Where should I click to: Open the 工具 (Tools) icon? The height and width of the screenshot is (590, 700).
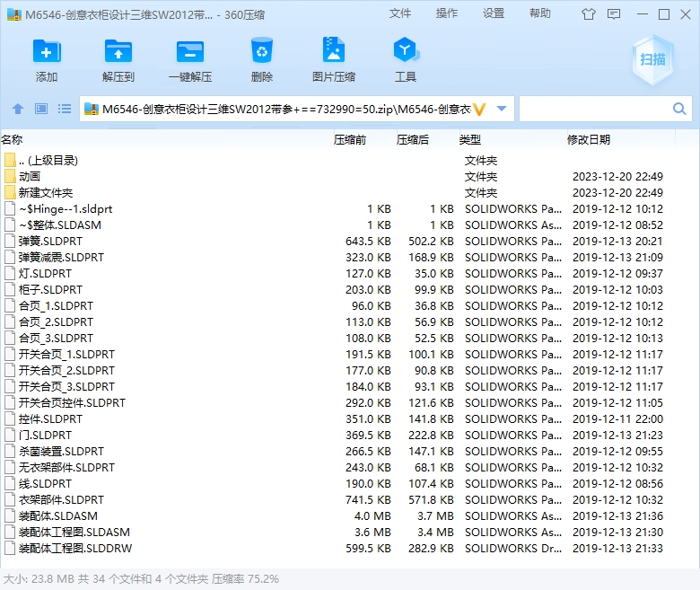[x=406, y=50]
